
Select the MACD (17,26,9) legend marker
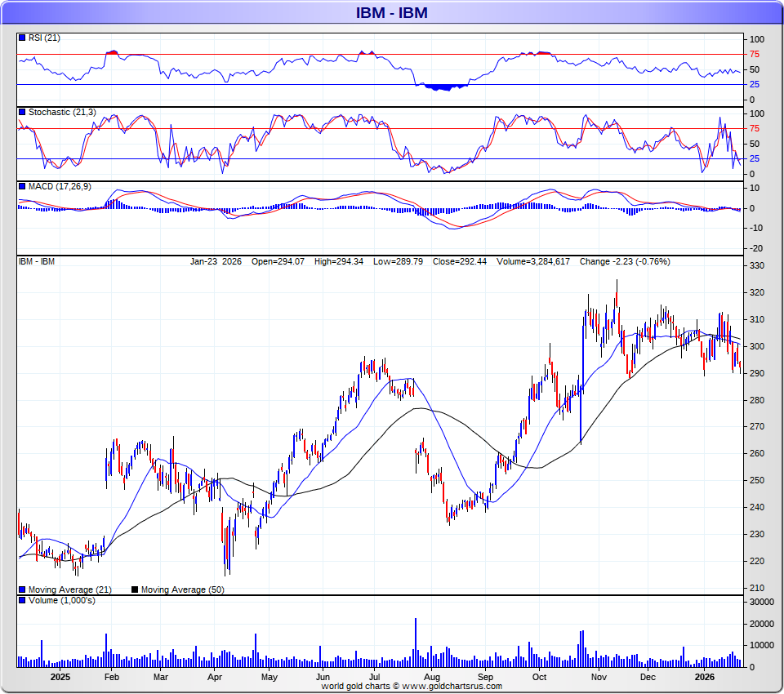22,187
